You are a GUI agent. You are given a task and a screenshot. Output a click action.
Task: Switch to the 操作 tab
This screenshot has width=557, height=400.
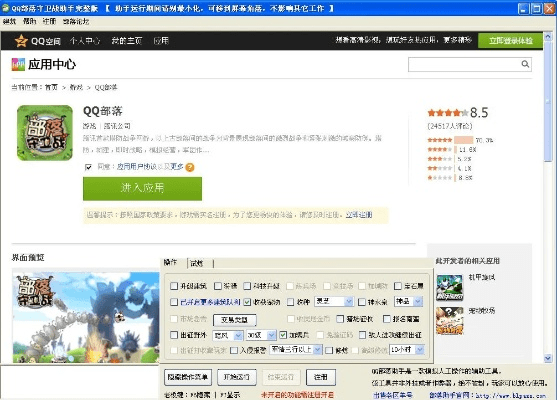pyautogui.click(x=171, y=263)
